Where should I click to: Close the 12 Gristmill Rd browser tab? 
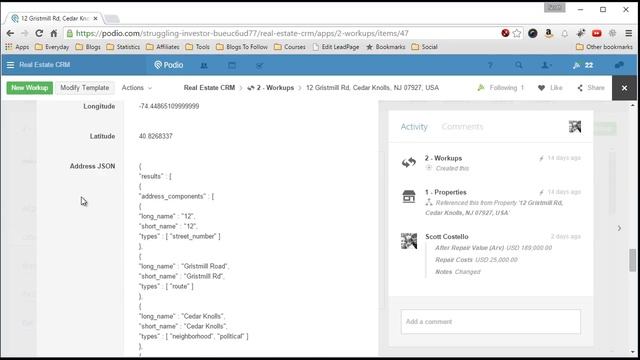96,18
